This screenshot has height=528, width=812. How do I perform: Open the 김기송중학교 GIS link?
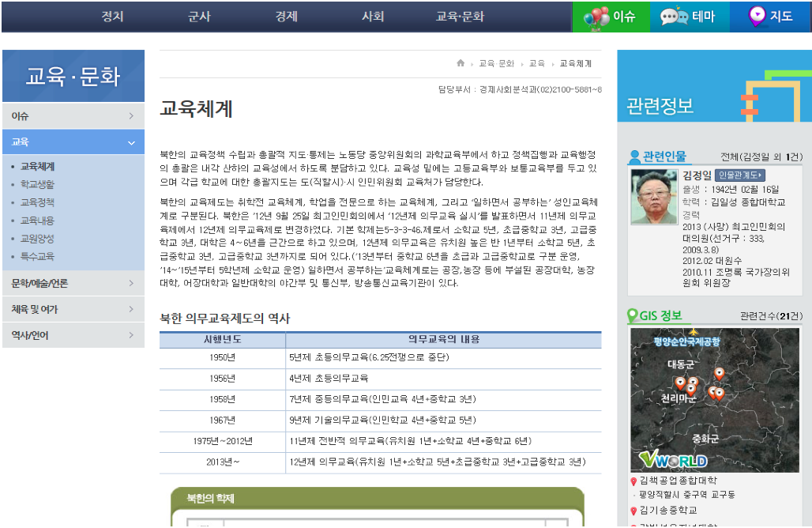coord(668,511)
